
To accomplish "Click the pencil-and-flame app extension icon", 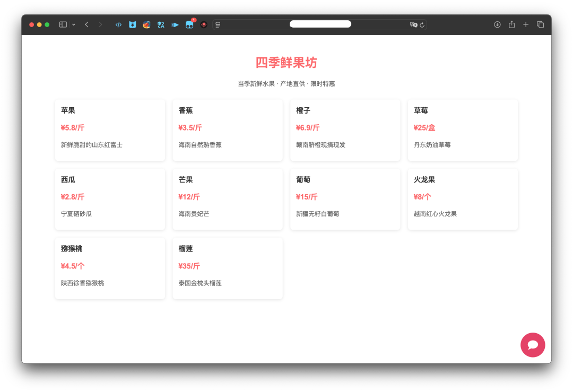I will (x=146, y=24).
